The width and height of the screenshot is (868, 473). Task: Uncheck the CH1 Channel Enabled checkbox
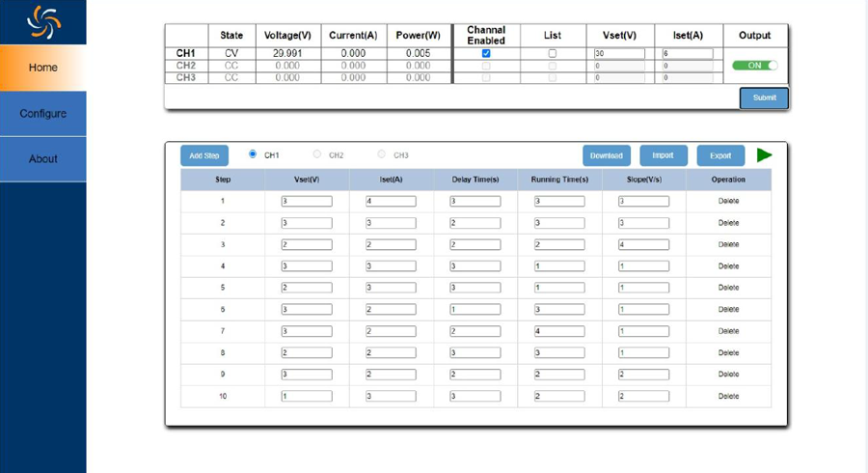click(x=486, y=54)
